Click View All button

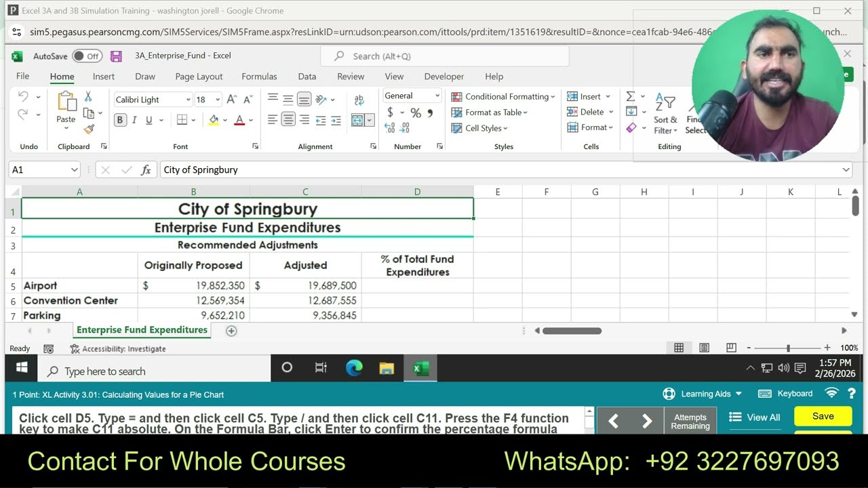point(754,418)
